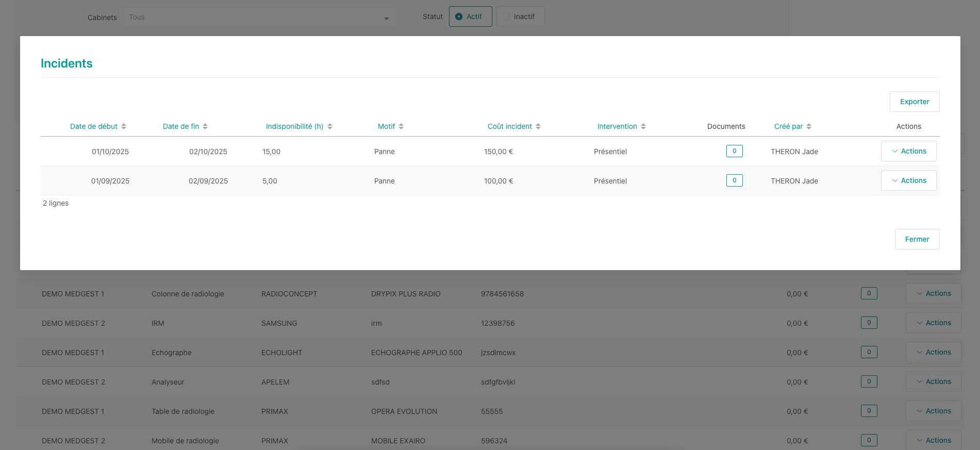980x450 pixels.
Task: Select the Actif status radio button
Action: coord(459,16)
